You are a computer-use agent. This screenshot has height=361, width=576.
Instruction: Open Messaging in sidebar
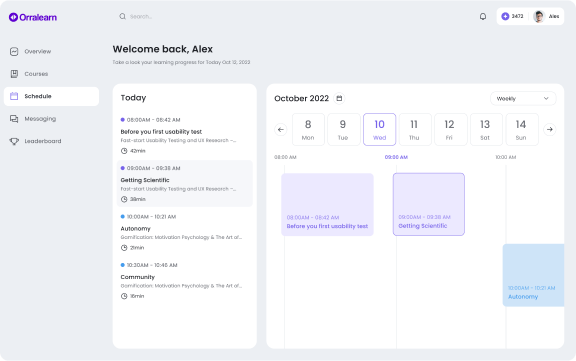point(51,119)
